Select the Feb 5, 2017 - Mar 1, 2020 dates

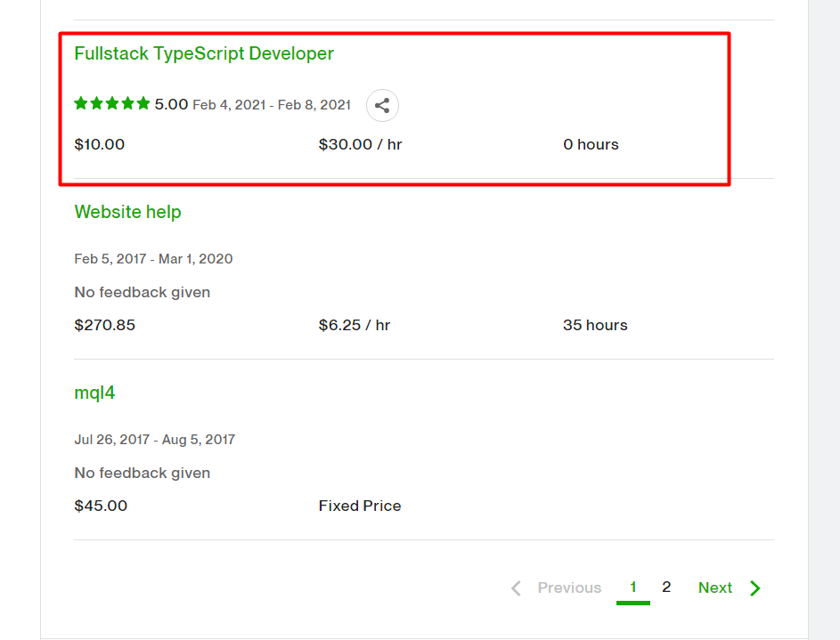(153, 259)
